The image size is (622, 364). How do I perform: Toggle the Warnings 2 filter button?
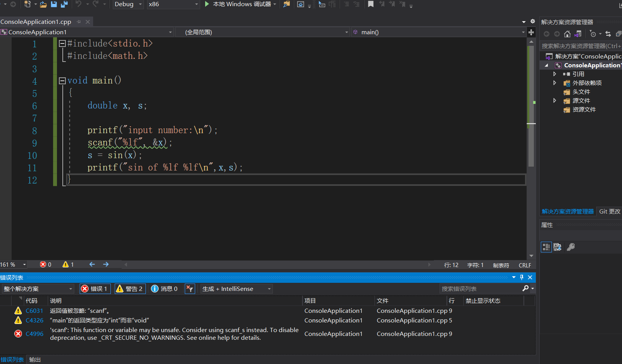pyautogui.click(x=130, y=289)
